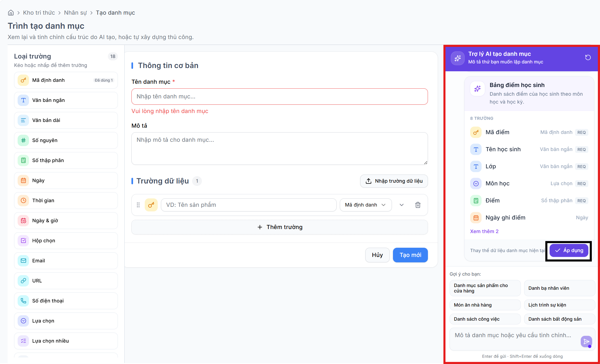Add Số thập phân field type

point(66,160)
